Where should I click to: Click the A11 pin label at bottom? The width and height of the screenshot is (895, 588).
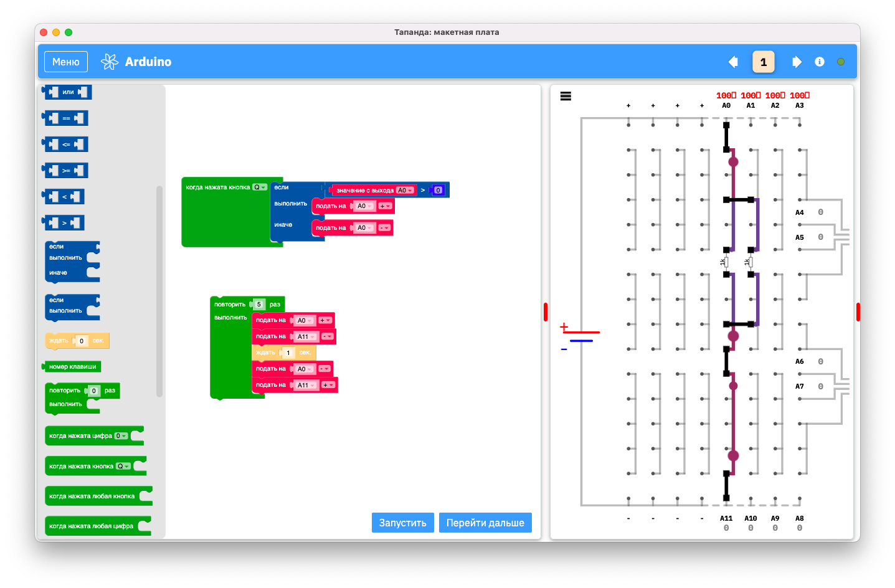point(726,518)
